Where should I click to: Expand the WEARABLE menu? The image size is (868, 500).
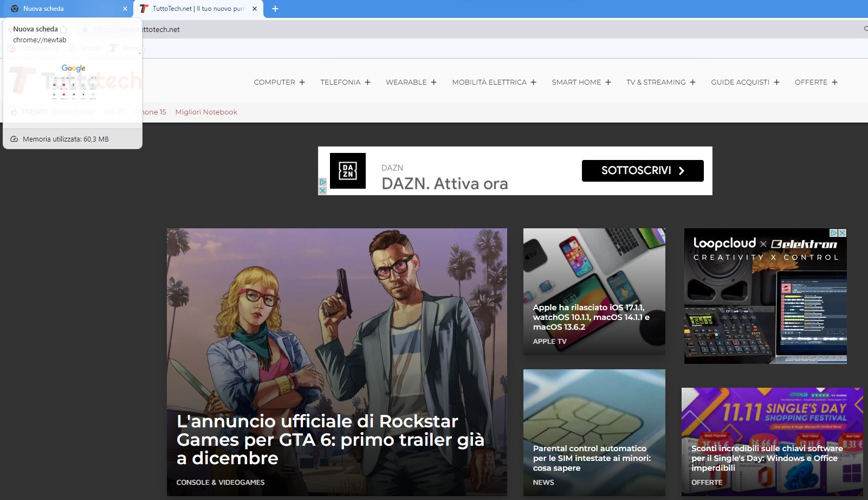click(x=411, y=82)
